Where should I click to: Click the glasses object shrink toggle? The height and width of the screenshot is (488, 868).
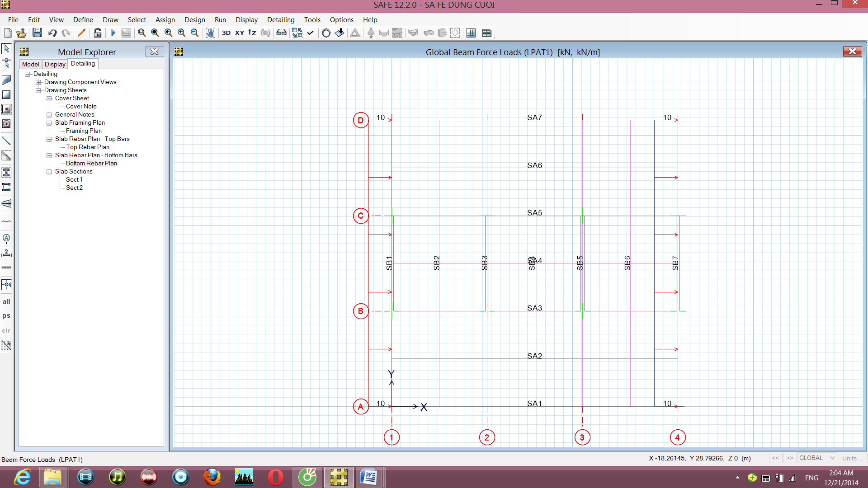281,33
